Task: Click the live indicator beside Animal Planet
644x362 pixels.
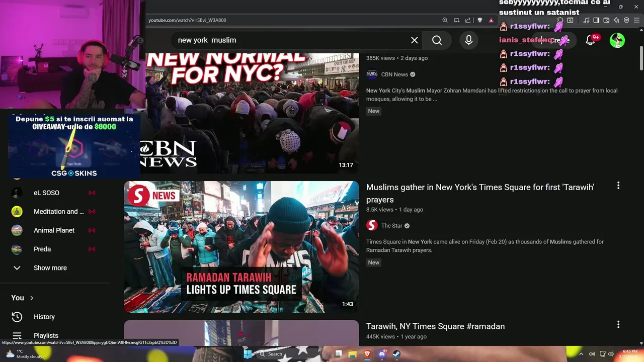Action: (92, 230)
